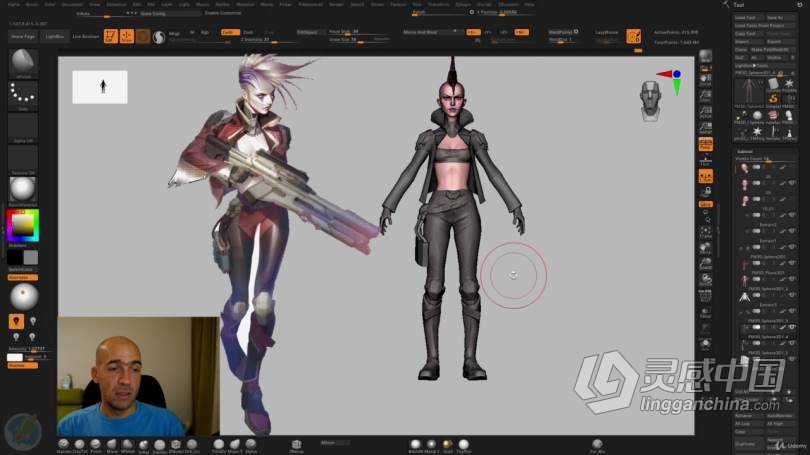The width and height of the screenshot is (810, 455).
Task: Click Rename subtool button
Action: click(x=749, y=416)
